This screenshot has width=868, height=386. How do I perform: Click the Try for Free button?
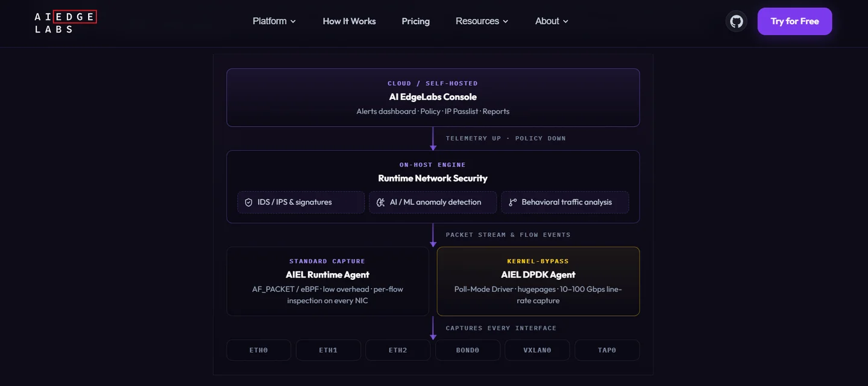coord(794,21)
